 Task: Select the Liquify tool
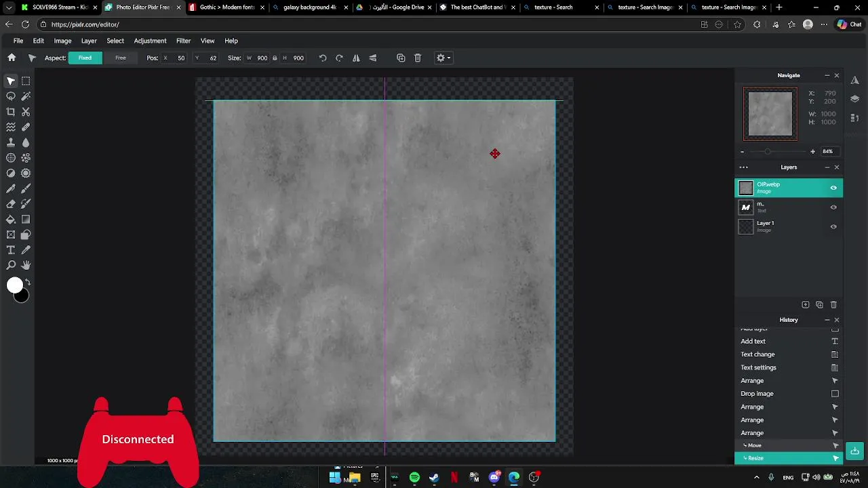pos(11,127)
